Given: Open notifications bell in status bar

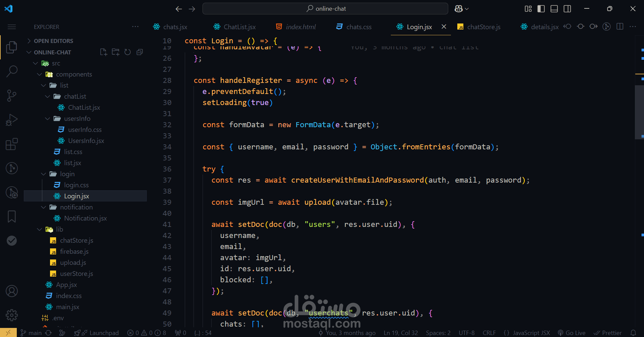Looking at the screenshot, I should click(x=633, y=333).
